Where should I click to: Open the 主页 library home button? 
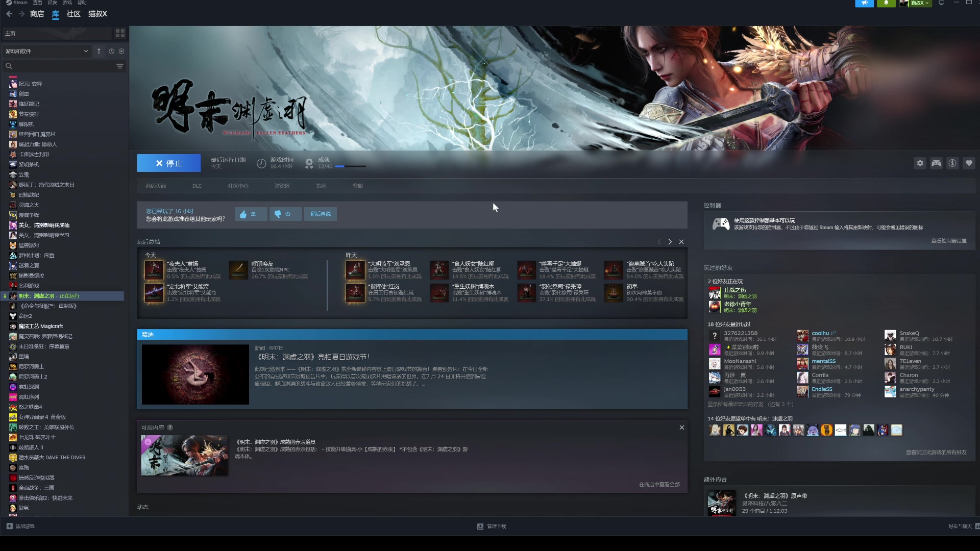[x=57, y=33]
